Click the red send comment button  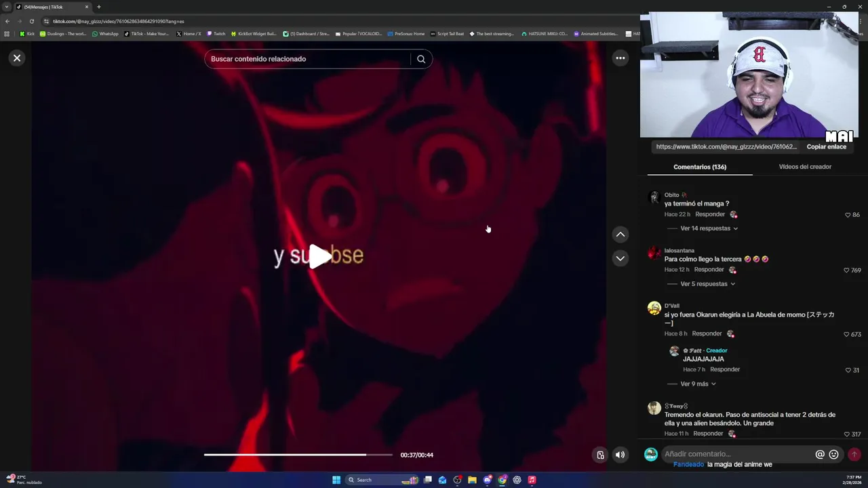[854, 454]
